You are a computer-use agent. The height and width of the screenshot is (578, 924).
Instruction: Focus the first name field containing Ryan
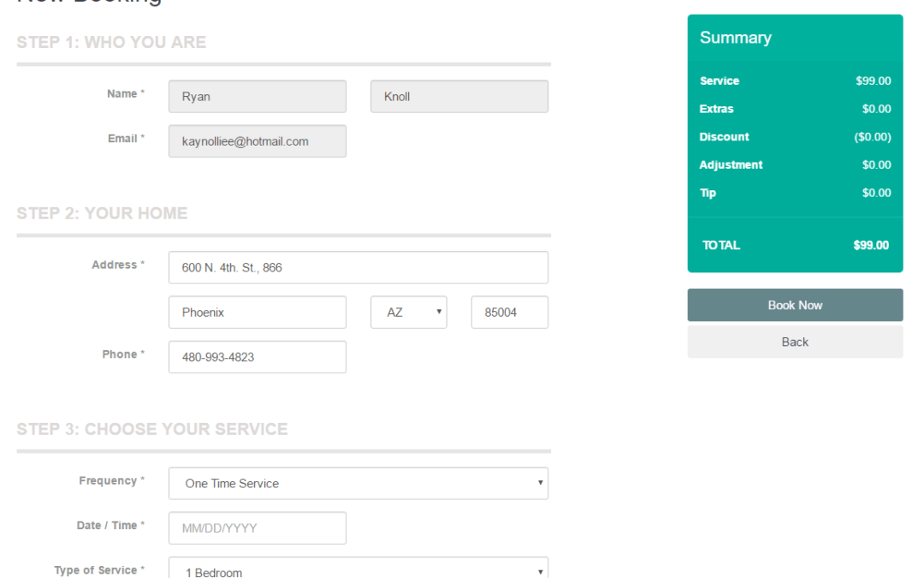click(258, 96)
